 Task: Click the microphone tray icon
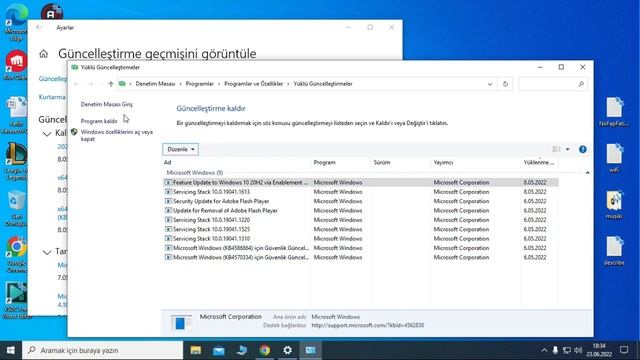point(555,350)
